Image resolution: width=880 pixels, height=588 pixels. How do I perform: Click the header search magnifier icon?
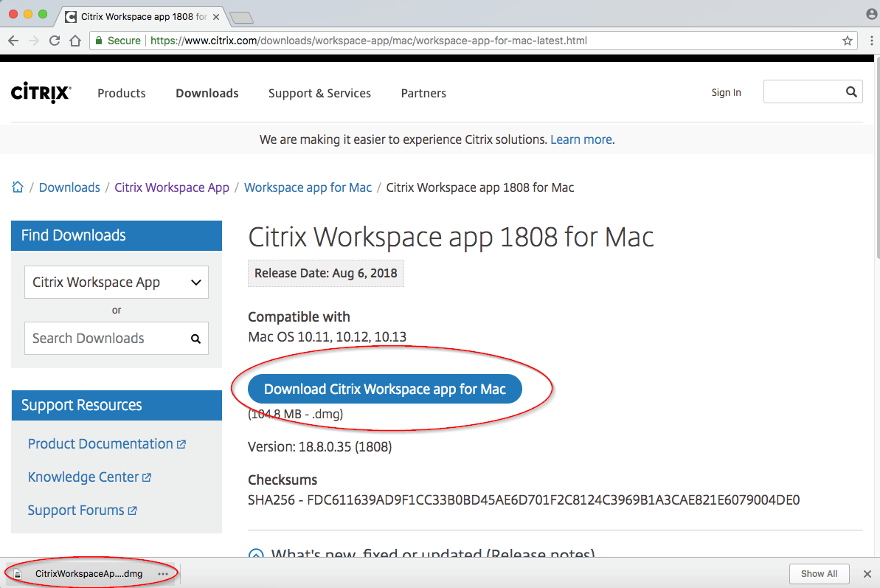click(x=851, y=91)
